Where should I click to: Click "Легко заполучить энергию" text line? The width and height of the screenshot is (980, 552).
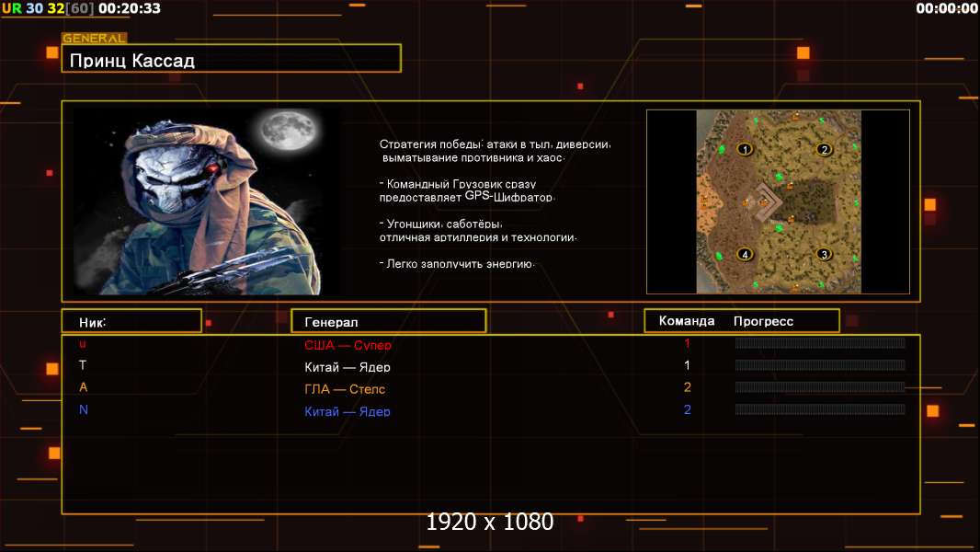[x=457, y=264]
